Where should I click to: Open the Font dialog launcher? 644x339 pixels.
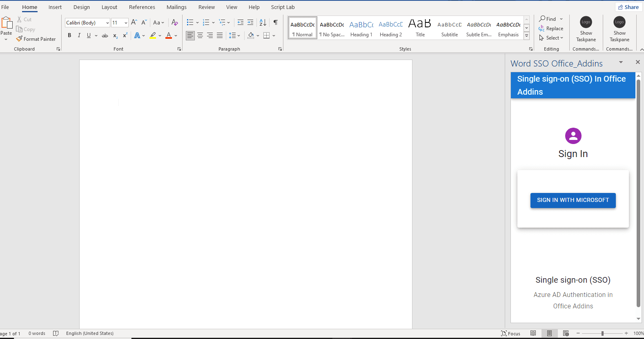point(179,49)
